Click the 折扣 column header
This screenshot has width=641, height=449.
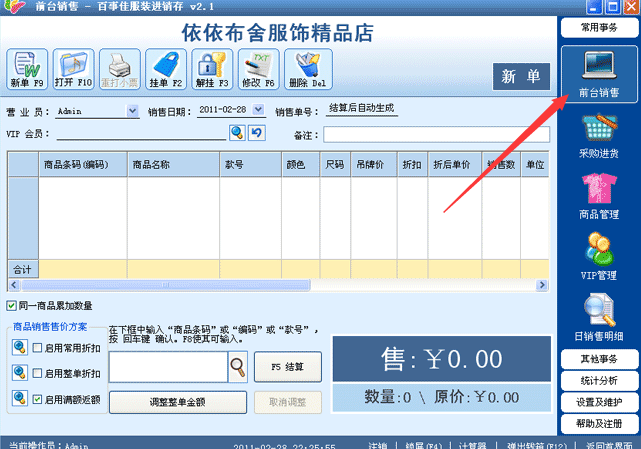pos(412,164)
